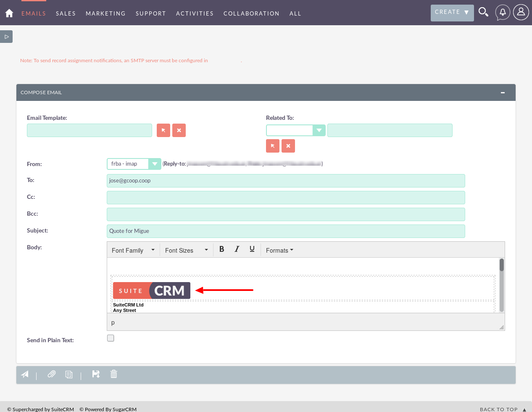This screenshot has width=532, height=412.
Task: Open the Font Family dropdown
Action: (x=133, y=250)
